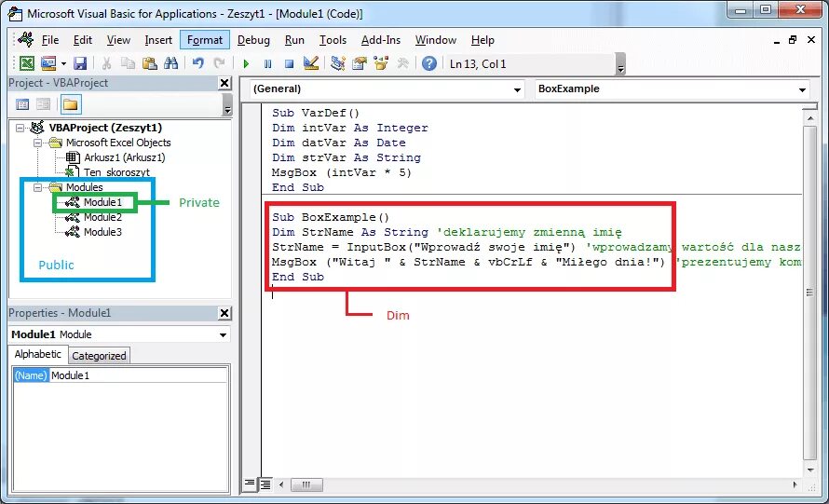Select Ten_skoroszyt in project tree
Viewport: 829px width, 504px height.
tap(116, 171)
